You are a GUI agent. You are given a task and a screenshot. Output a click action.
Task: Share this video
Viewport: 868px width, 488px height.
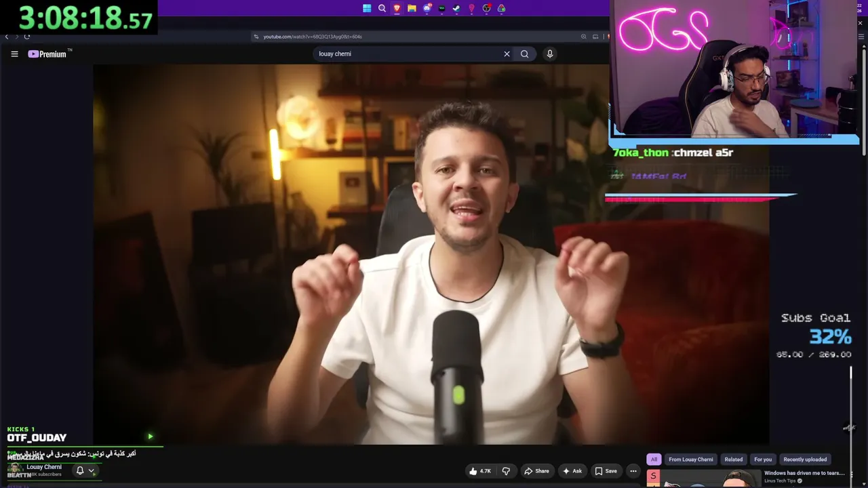(x=536, y=471)
